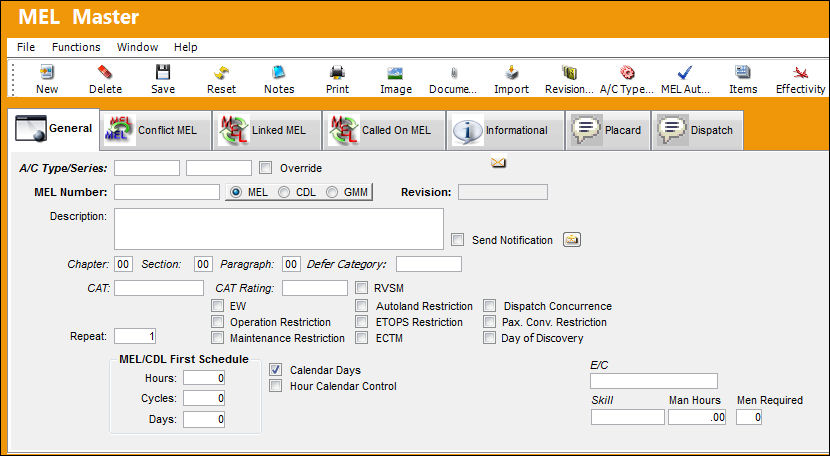Open the A/C Type toolbar icon

click(627, 73)
